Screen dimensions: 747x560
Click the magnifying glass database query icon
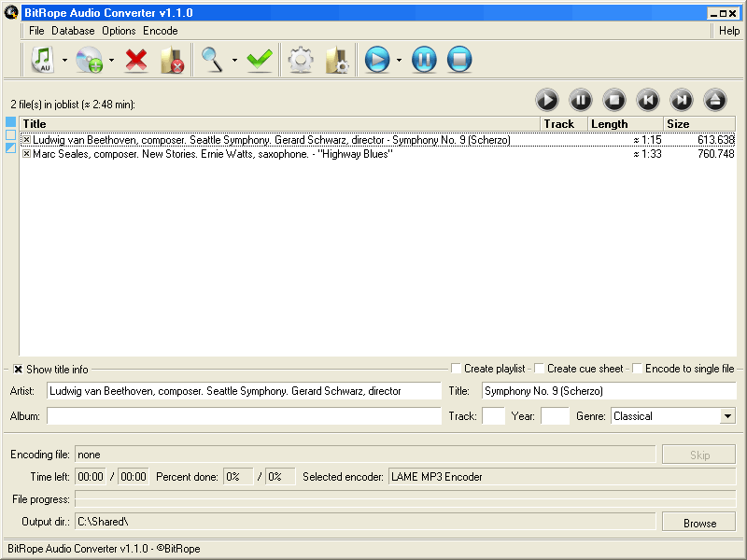(x=213, y=60)
